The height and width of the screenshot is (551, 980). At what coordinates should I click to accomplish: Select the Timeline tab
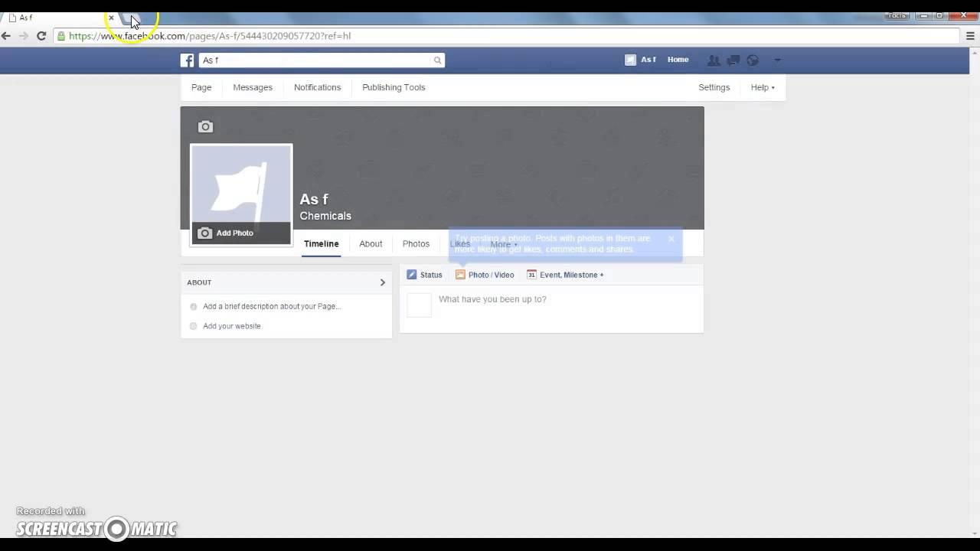click(321, 244)
